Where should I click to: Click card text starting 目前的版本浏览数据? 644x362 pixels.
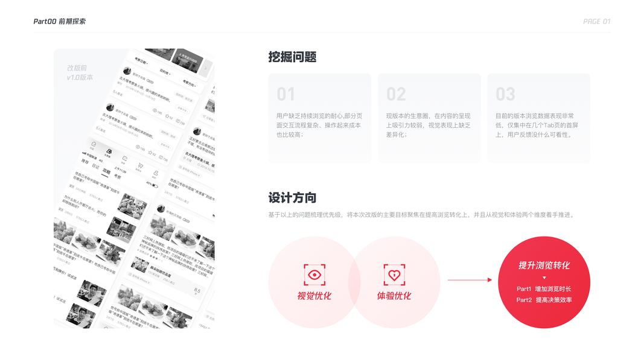coord(537,125)
